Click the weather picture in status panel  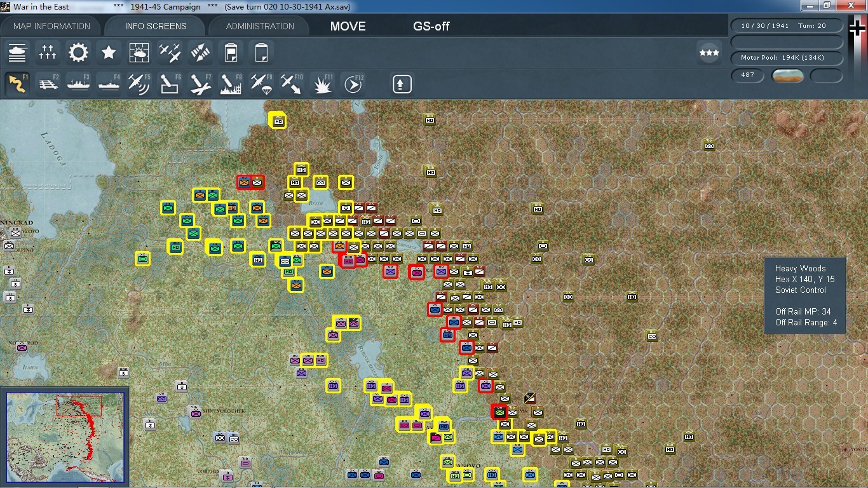pos(788,76)
